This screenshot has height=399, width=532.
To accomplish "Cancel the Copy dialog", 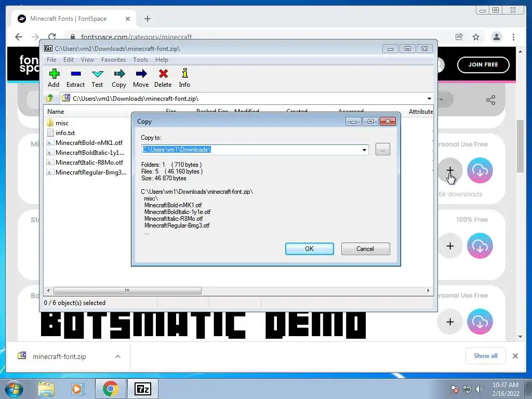I will coord(365,249).
